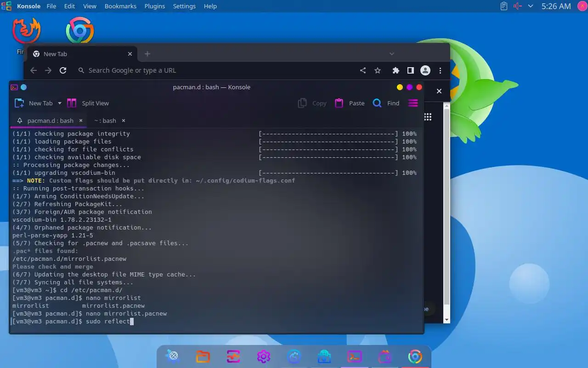Open the Chromium desktop shortcut
Viewport: 588px width, 368px height.
point(80,31)
